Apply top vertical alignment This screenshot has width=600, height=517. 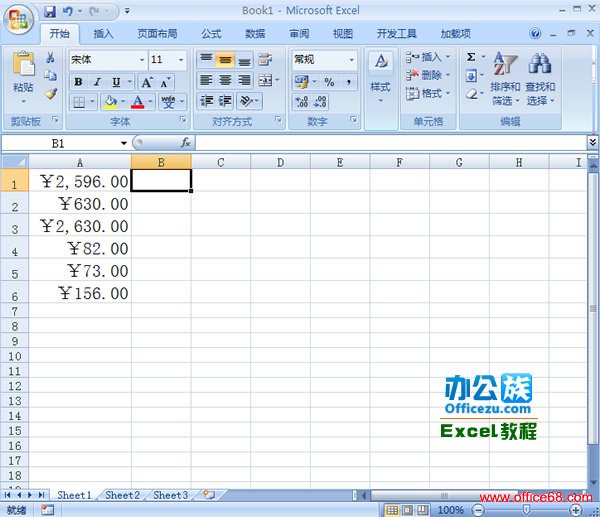click(x=206, y=59)
